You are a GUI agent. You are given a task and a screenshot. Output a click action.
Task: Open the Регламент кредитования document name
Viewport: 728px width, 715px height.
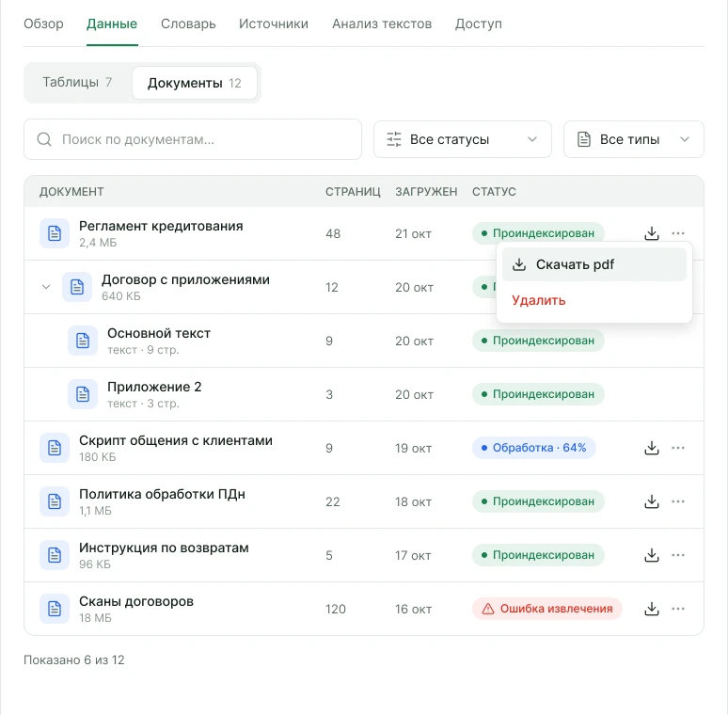[161, 226]
